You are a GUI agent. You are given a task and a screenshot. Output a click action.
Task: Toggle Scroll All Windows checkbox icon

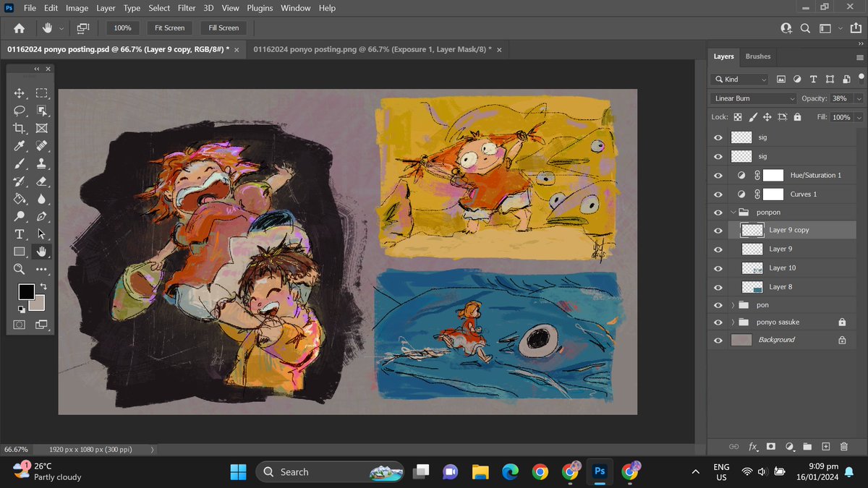click(82, 27)
